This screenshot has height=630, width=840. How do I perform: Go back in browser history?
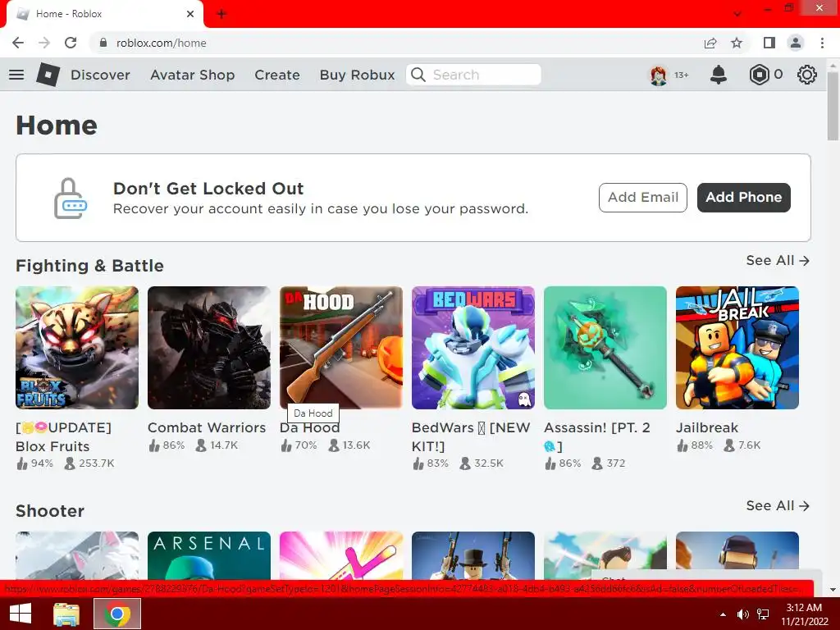[x=18, y=43]
